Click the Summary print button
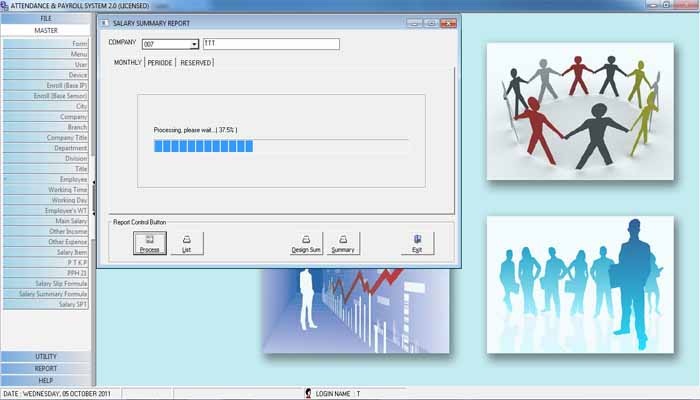700x400 pixels. point(343,243)
